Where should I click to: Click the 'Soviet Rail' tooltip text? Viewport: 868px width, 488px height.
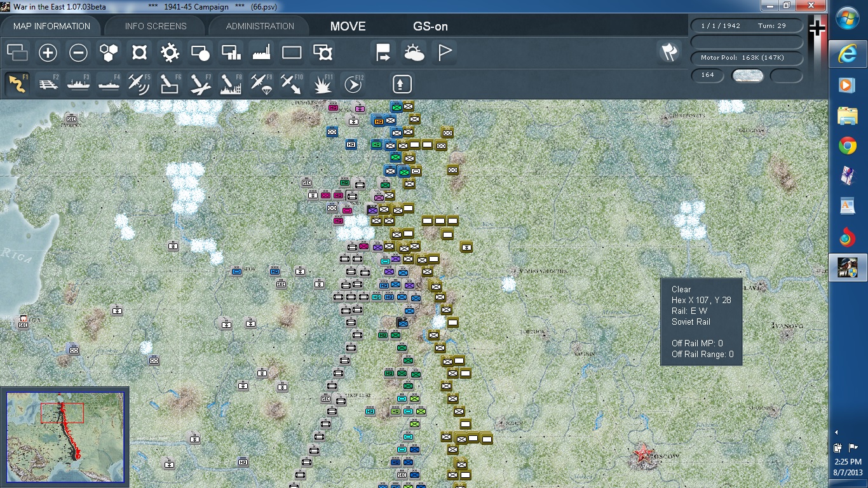click(691, 322)
